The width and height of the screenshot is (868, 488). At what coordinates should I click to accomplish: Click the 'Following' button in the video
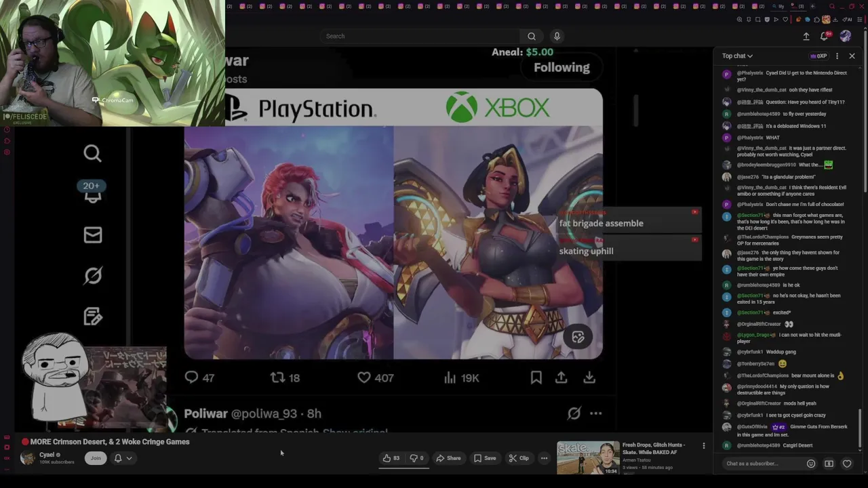pyautogui.click(x=561, y=67)
